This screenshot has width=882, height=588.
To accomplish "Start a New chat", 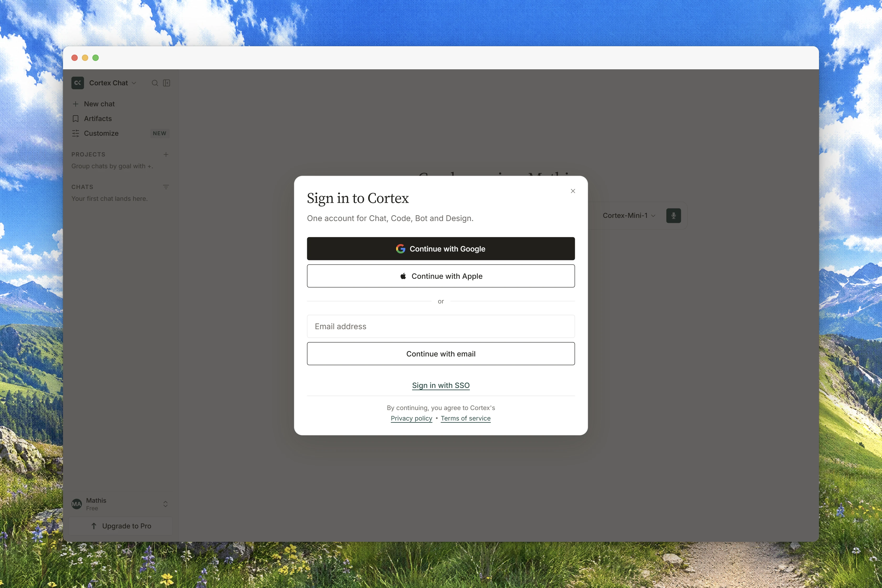I will coord(120,104).
